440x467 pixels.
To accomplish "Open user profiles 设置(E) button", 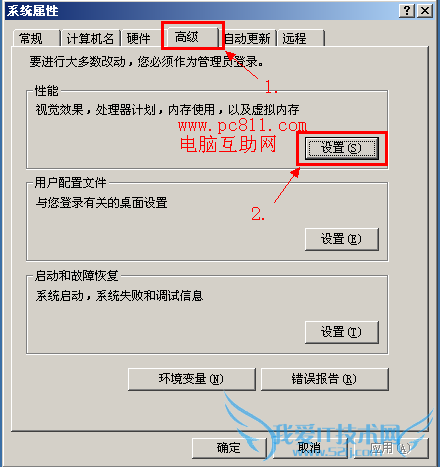I will coord(342,239).
